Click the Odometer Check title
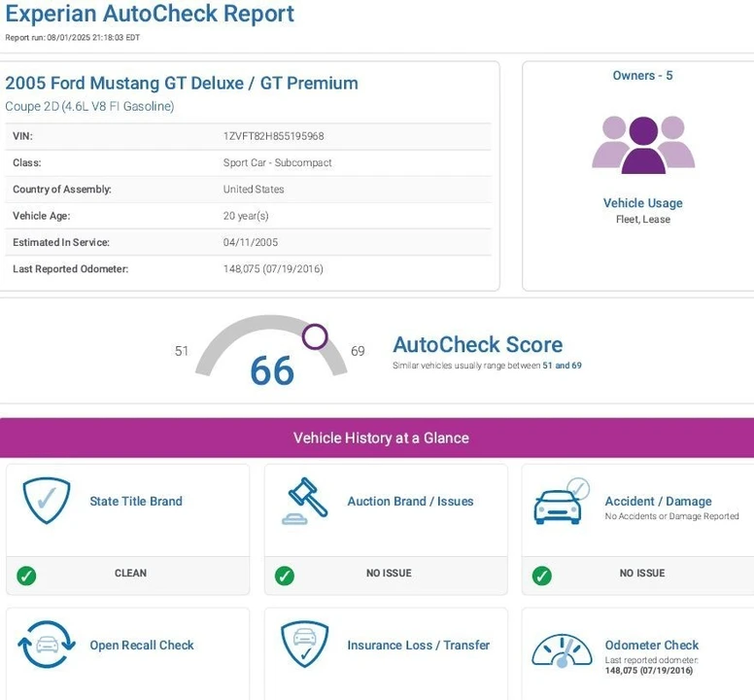This screenshot has height=700, width=754. tap(652, 645)
